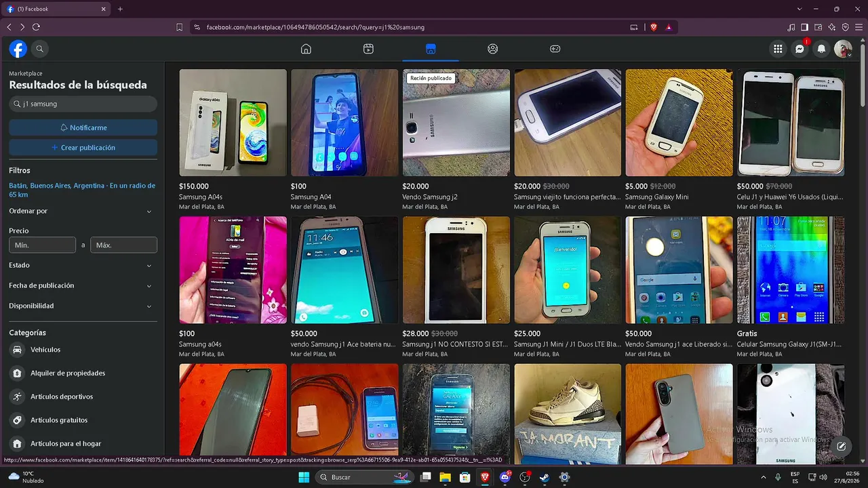
Task: Open the Microsoft Store taskbar icon
Action: click(x=465, y=477)
